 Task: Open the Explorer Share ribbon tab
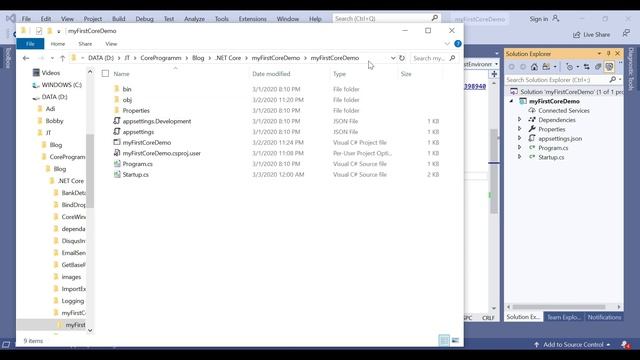(x=85, y=44)
